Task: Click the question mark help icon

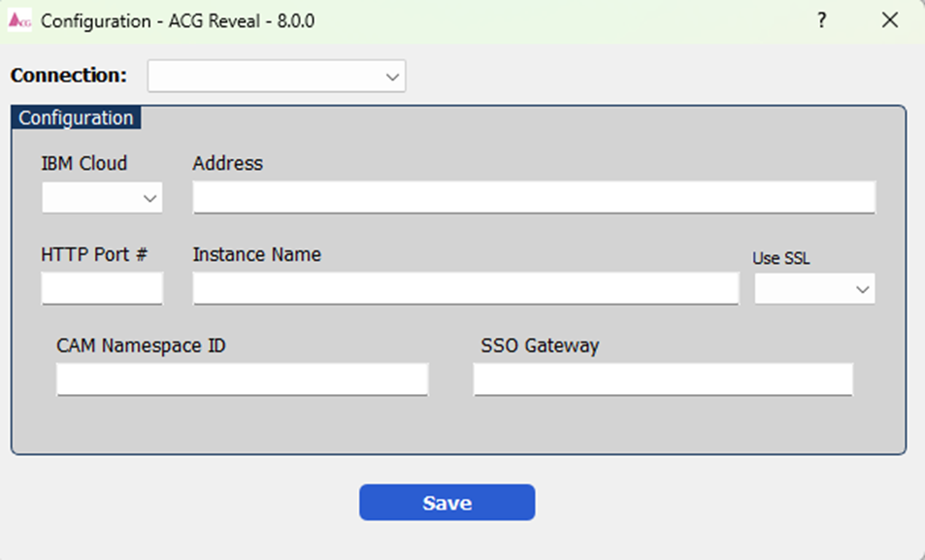Action: tap(821, 20)
